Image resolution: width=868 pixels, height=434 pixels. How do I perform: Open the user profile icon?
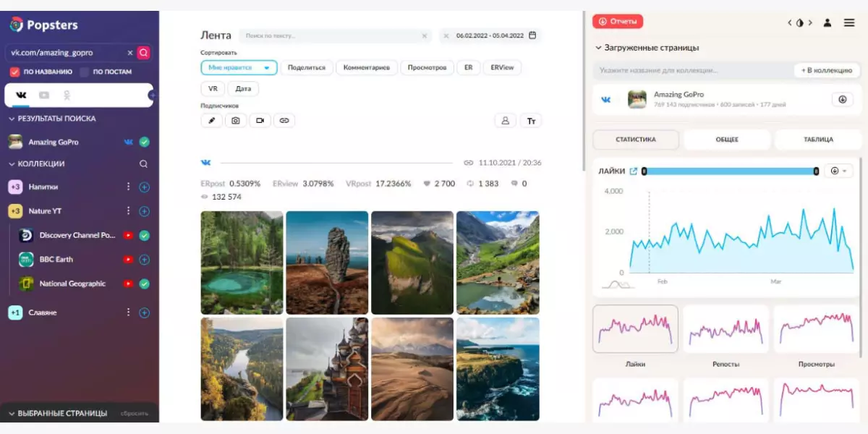[x=827, y=22]
